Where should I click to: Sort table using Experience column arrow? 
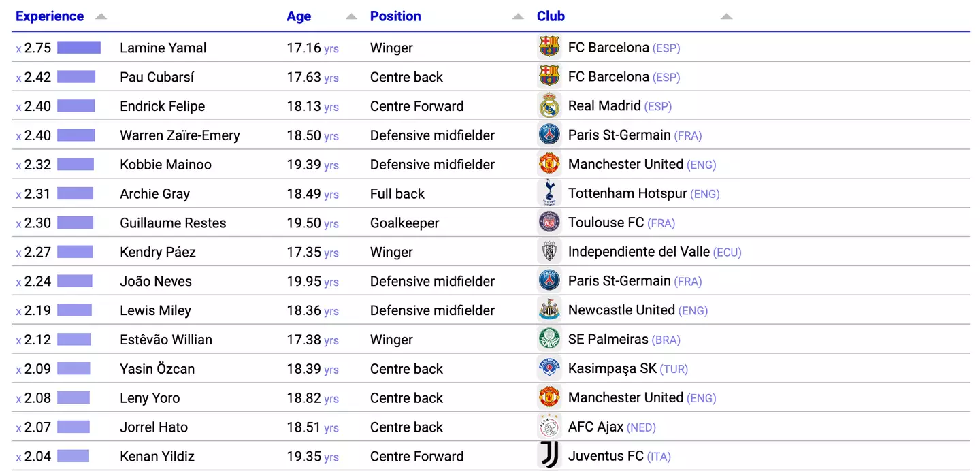point(101,16)
